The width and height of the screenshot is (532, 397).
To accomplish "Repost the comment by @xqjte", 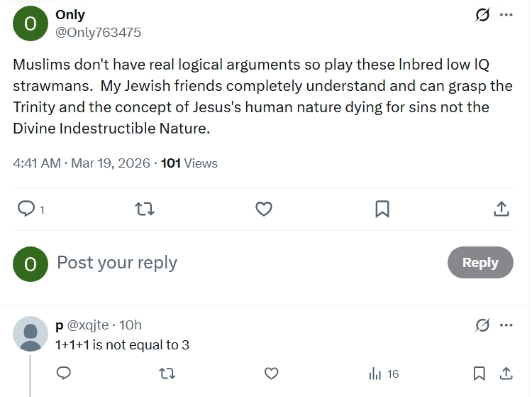I will pyautogui.click(x=167, y=374).
